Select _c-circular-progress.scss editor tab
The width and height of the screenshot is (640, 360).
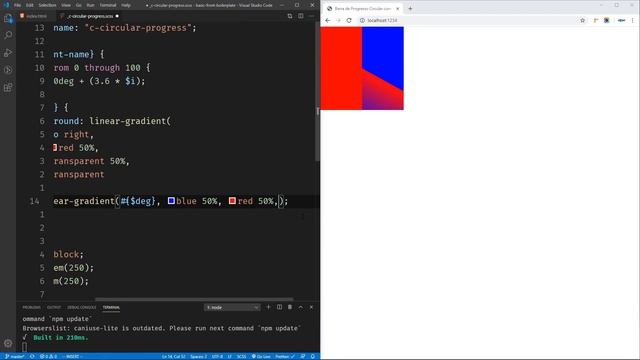pyautogui.click(x=89, y=16)
